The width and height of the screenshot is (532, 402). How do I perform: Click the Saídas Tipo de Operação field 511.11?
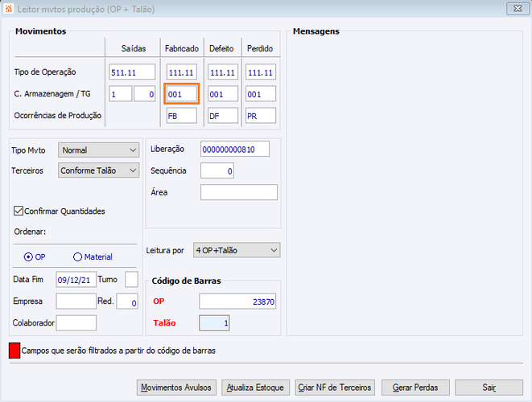(x=132, y=72)
